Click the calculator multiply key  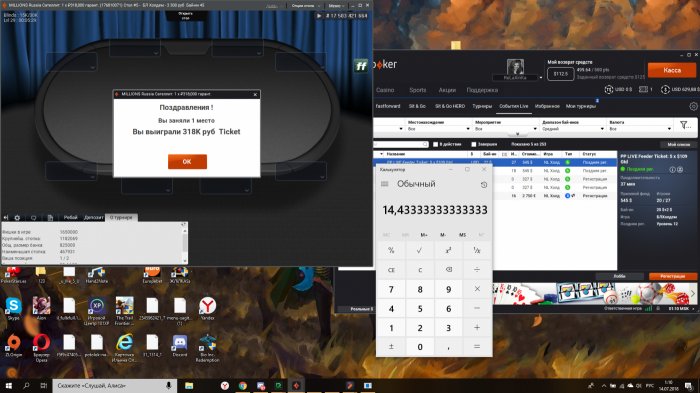point(477,289)
